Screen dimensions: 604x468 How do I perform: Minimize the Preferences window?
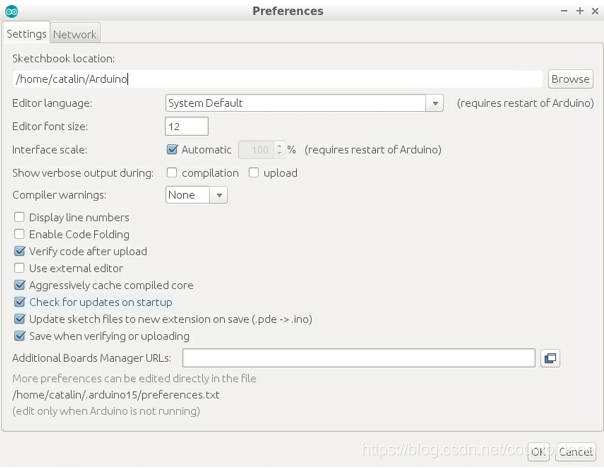pyautogui.click(x=564, y=11)
